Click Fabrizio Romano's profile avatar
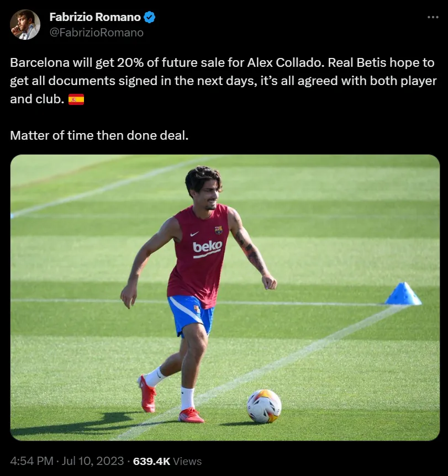Image resolution: width=448 pixels, height=476 pixels. 25,25
